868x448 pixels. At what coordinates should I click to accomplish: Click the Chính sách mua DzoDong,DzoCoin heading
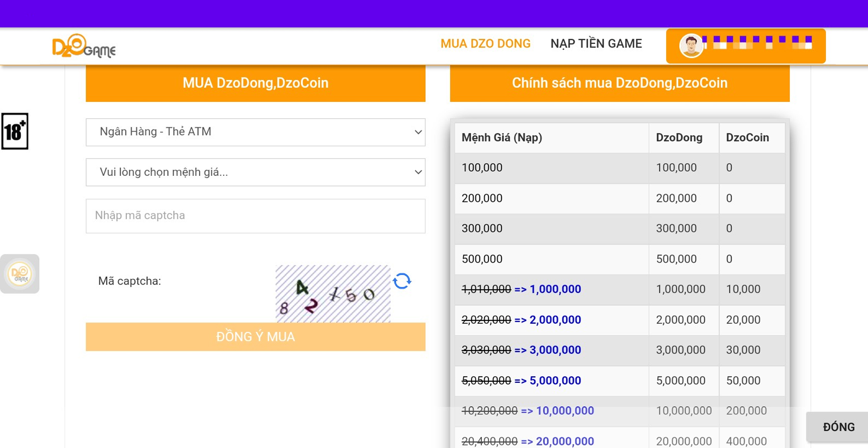620,83
